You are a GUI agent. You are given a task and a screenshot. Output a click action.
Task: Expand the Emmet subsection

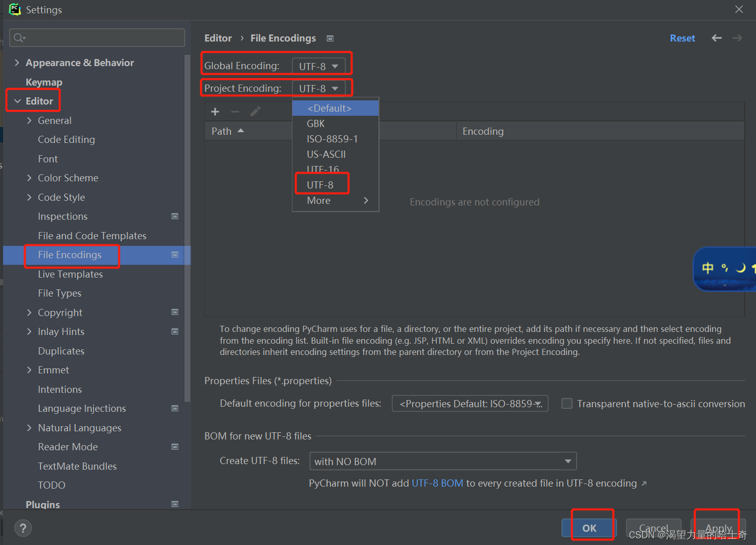point(29,370)
